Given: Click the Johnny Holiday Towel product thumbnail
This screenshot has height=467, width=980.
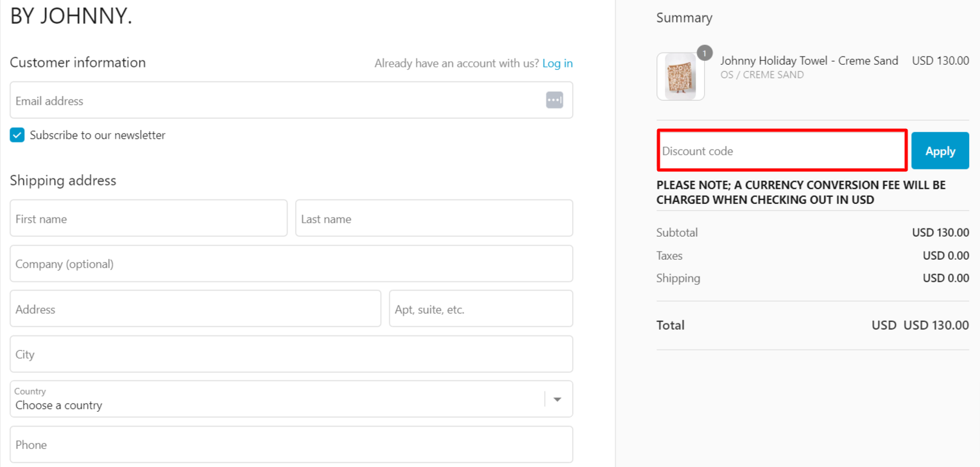Looking at the screenshot, I should [x=680, y=77].
